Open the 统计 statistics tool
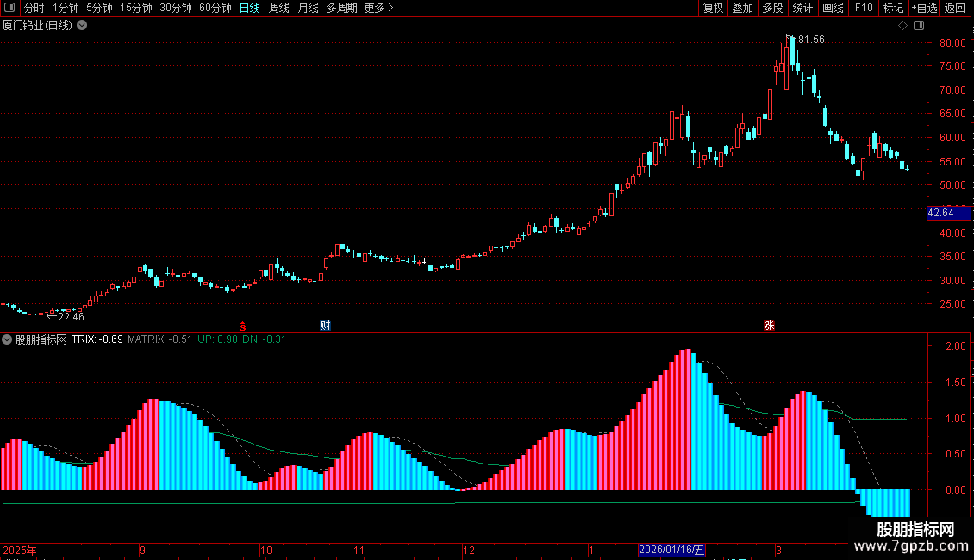Viewport: 974px width, 560px height. coord(802,8)
